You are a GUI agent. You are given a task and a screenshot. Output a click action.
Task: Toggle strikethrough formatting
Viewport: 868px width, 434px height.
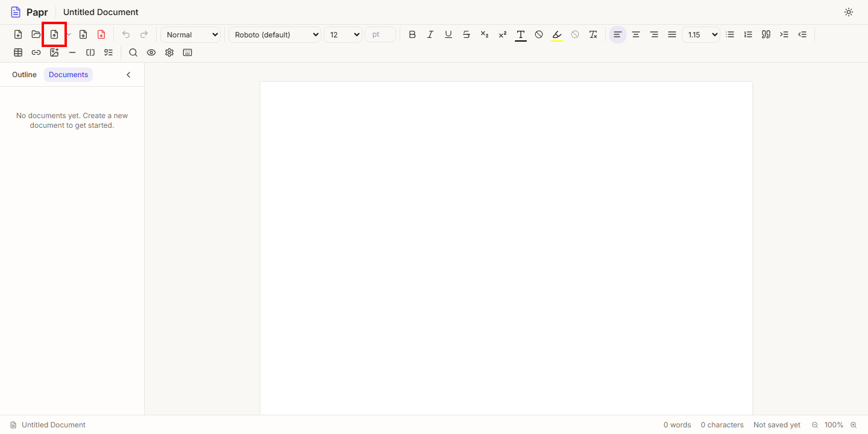[467, 35]
